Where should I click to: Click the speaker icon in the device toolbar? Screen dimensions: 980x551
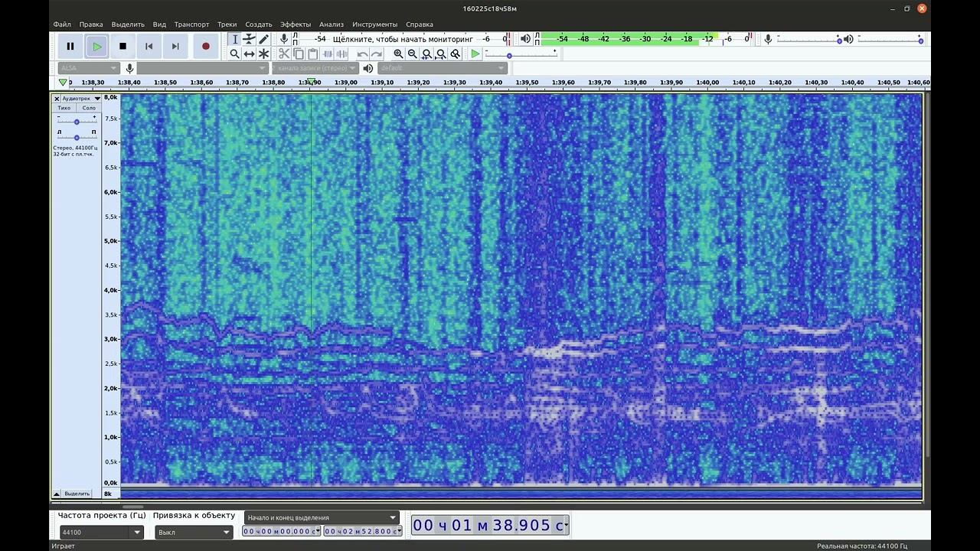pyautogui.click(x=368, y=68)
